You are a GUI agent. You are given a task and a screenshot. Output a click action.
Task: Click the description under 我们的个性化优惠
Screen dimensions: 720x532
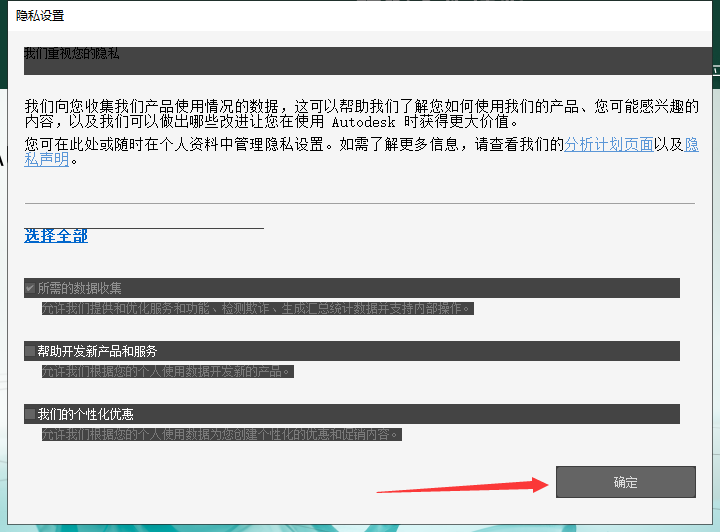(222, 434)
